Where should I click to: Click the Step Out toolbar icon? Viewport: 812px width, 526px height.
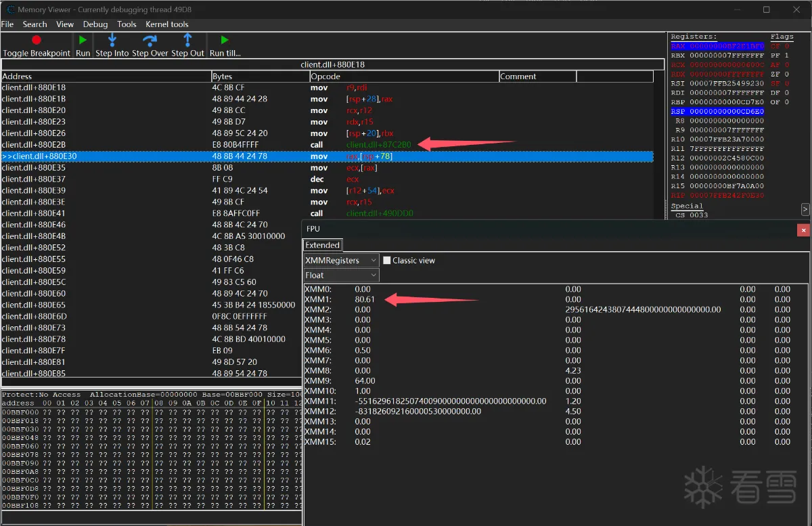point(187,41)
